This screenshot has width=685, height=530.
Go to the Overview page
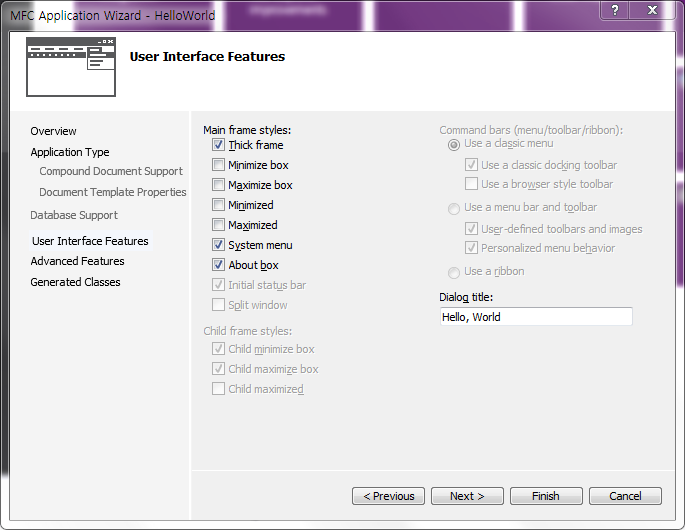pos(53,131)
